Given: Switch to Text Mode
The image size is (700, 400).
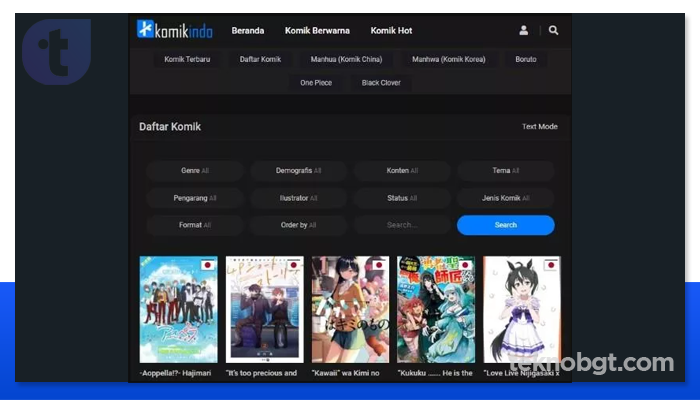Looking at the screenshot, I should (540, 126).
